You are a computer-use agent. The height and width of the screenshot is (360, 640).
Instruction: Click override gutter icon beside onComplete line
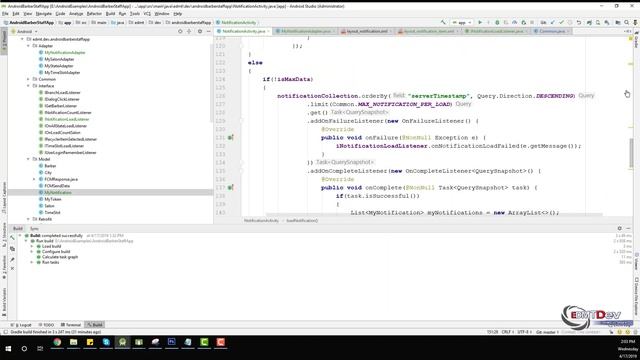pyautogui.click(x=230, y=187)
